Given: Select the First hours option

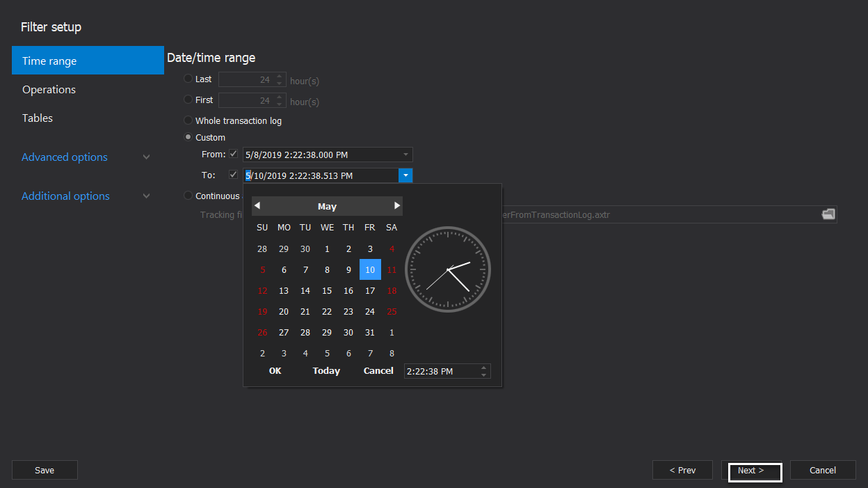Looking at the screenshot, I should [187, 100].
